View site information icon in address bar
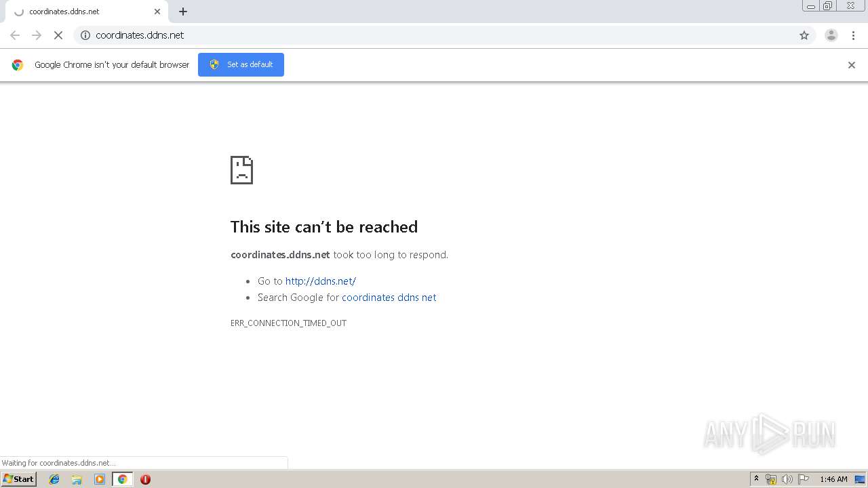 [85, 35]
